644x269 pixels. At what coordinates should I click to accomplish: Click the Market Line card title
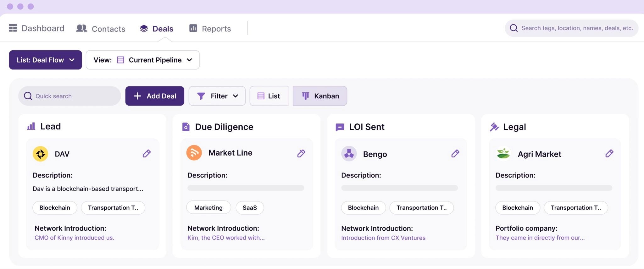[x=230, y=153]
